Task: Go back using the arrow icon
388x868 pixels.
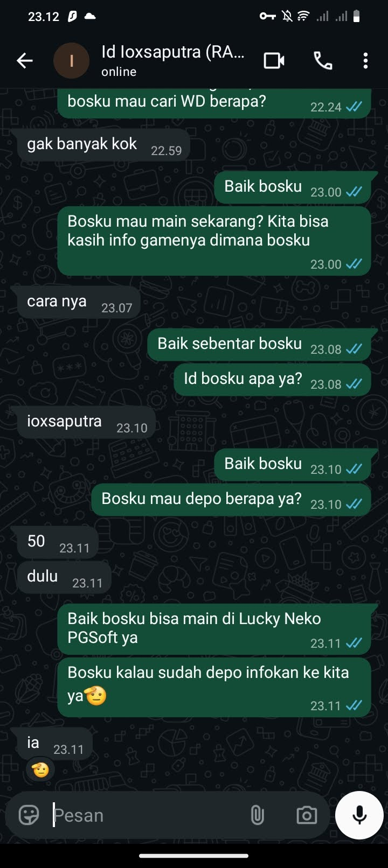Action: (x=25, y=61)
